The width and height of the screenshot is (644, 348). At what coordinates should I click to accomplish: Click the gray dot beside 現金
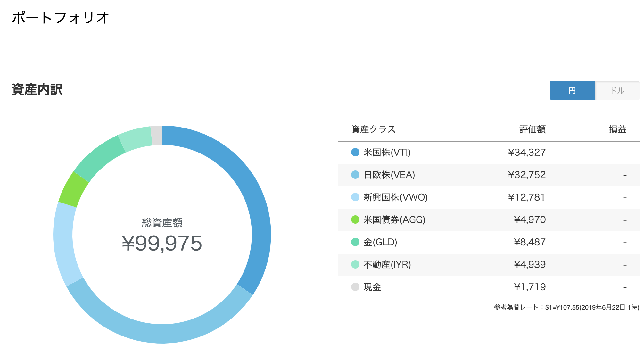(355, 287)
